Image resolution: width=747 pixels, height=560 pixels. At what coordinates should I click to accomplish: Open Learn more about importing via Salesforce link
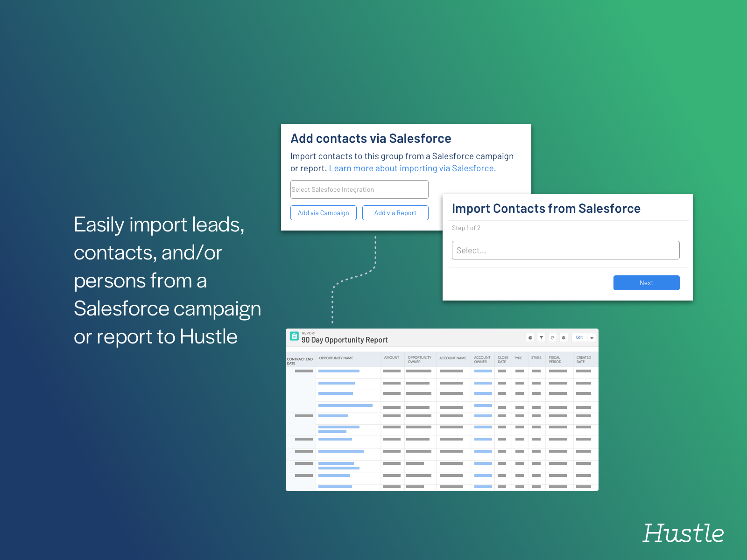[412, 168]
